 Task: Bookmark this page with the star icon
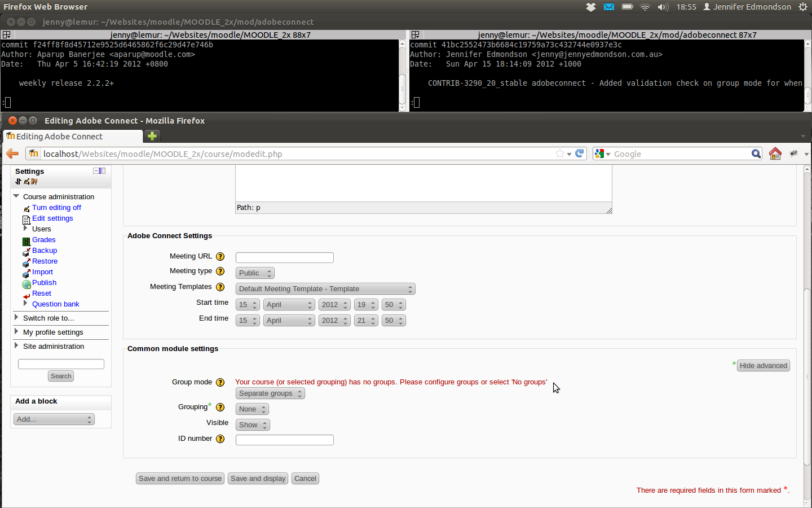(559, 154)
